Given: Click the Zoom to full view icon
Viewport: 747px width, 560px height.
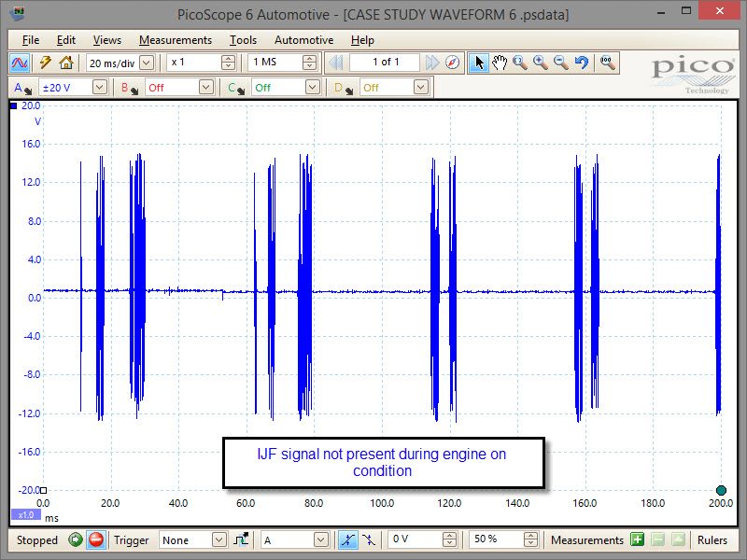Looking at the screenshot, I should (x=607, y=63).
